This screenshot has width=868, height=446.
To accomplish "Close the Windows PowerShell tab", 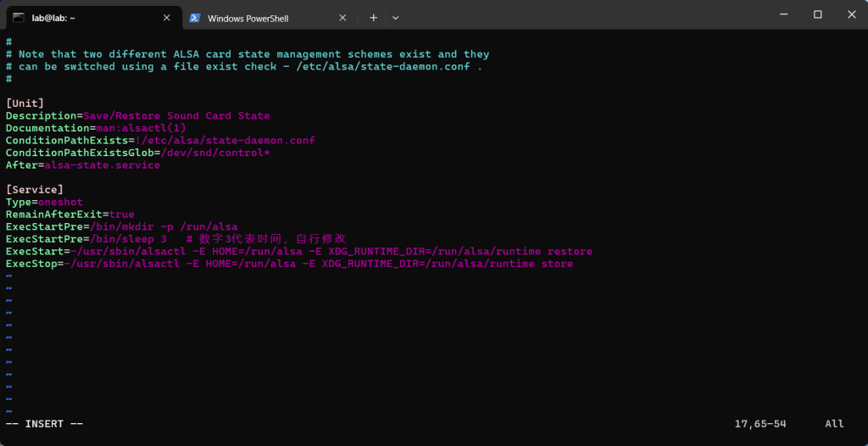I will click(x=342, y=17).
